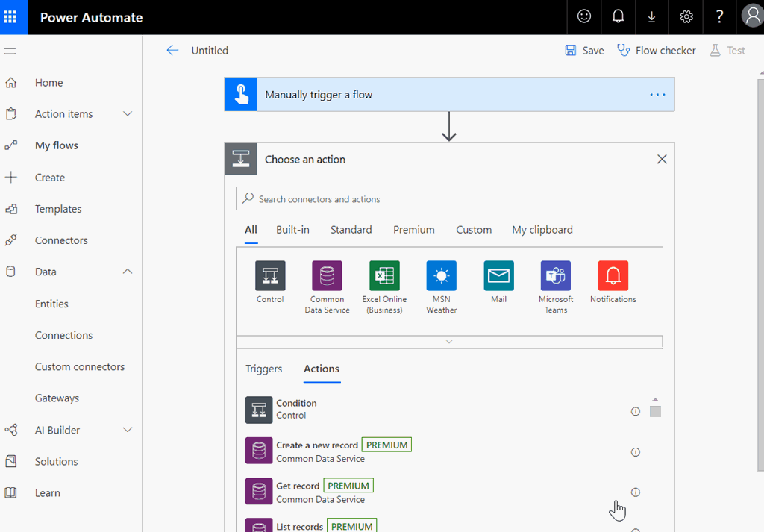
Task: Switch to the All tab
Action: point(251,230)
